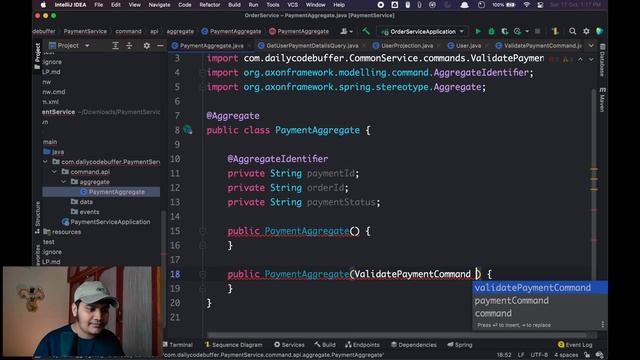This screenshot has height=360, width=640.
Task: Open the Event Log
Action: point(575,345)
